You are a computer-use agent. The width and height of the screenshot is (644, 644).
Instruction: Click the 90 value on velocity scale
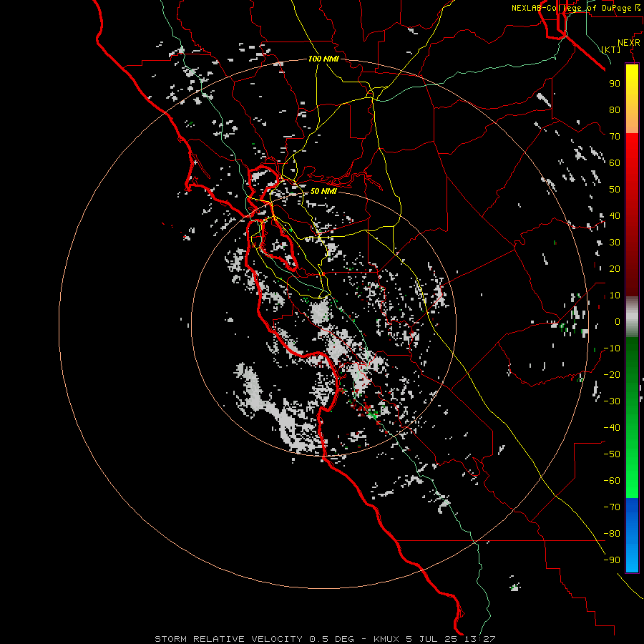615,84
